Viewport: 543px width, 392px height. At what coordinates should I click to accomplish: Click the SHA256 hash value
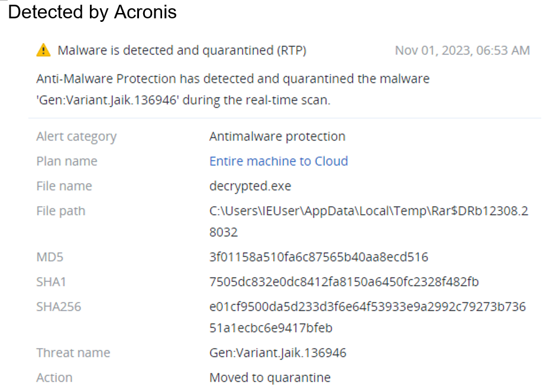point(367,317)
